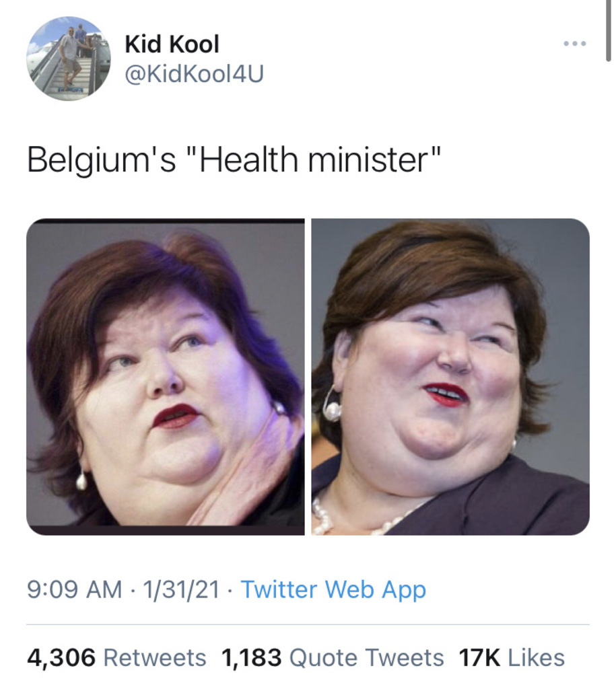The height and width of the screenshot is (689, 616).
Task: Click the 1,183 quote count
Action: tap(252, 658)
